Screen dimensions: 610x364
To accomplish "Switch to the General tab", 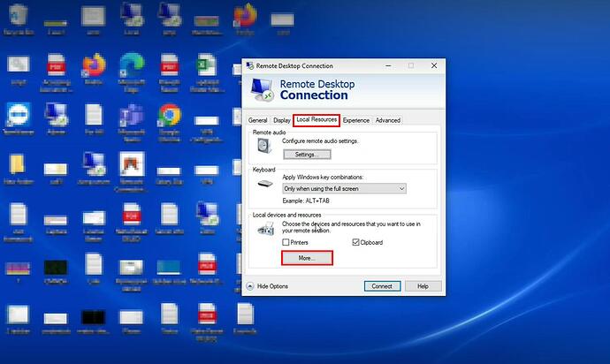I will (x=257, y=120).
